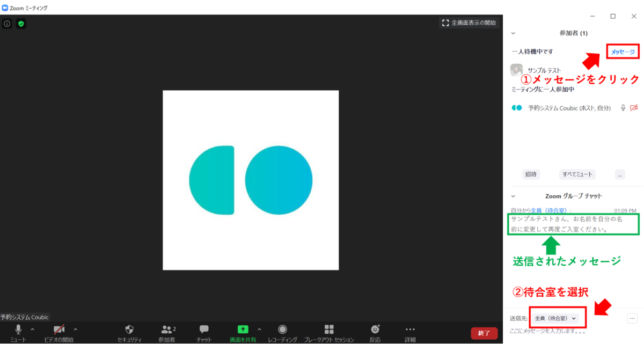
Task: Click the host's red video-off icon
Action: click(x=634, y=108)
